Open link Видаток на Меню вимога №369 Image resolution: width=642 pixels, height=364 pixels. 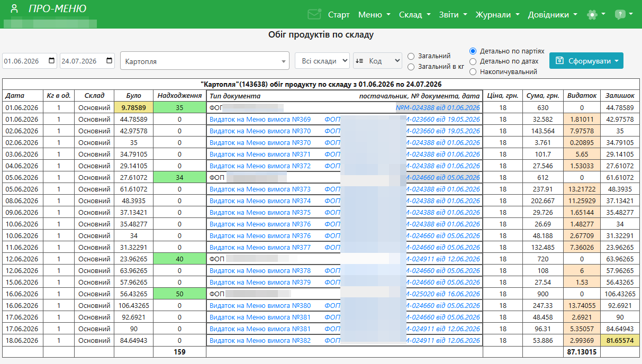[260, 119]
